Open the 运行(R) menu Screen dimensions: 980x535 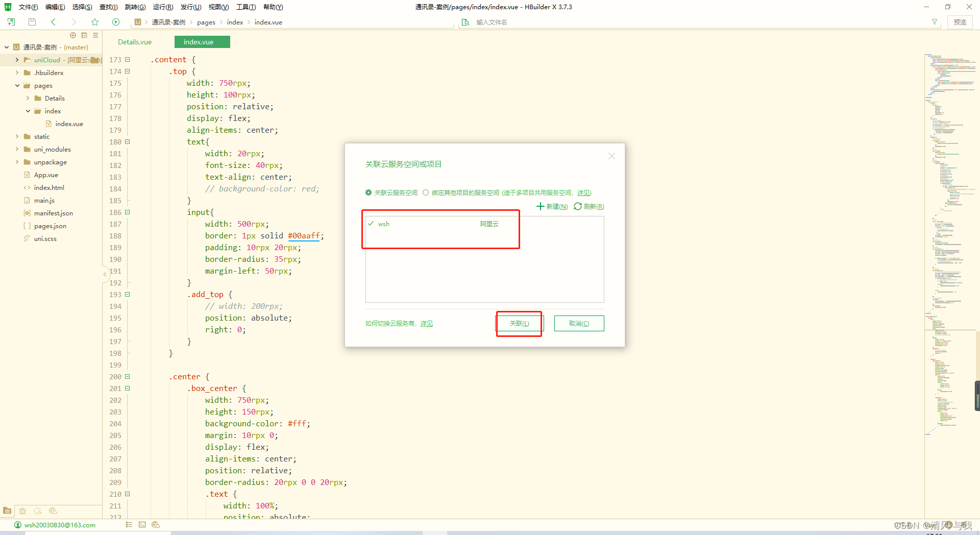163,7
